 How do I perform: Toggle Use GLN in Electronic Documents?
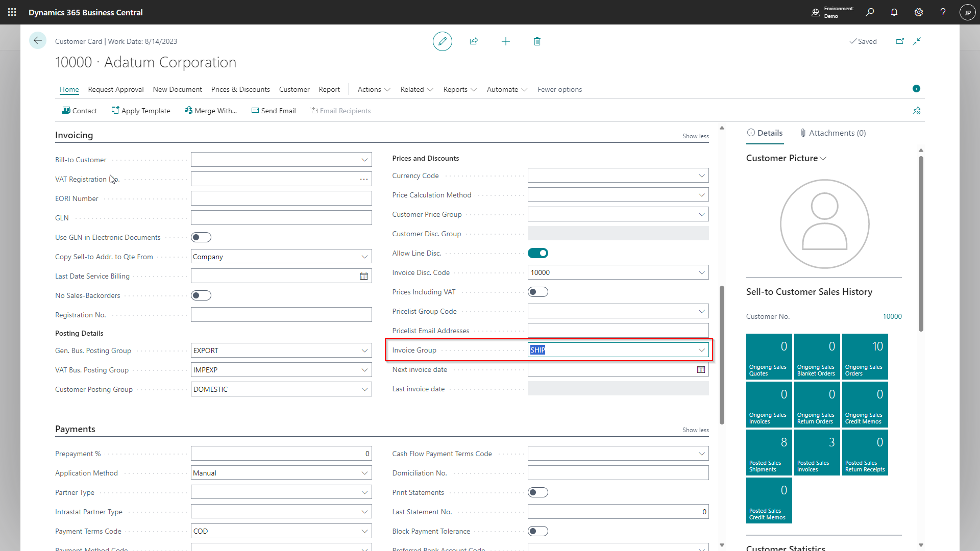point(201,237)
